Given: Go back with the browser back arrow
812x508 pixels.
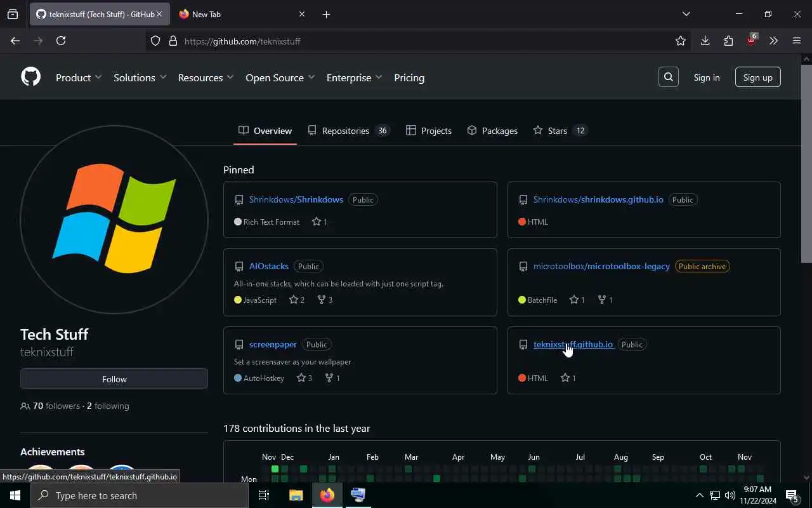Looking at the screenshot, I should [15, 41].
